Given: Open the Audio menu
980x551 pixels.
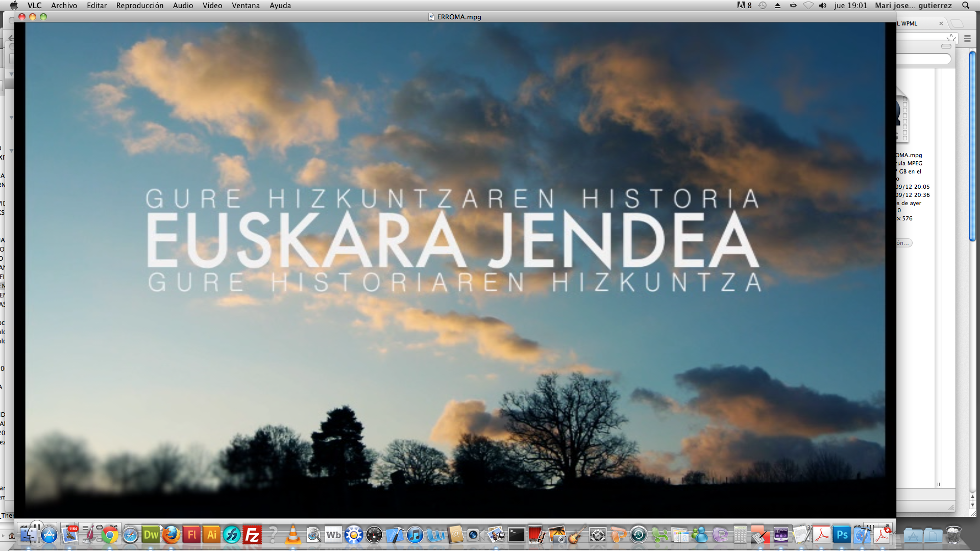Looking at the screenshot, I should pos(183,6).
